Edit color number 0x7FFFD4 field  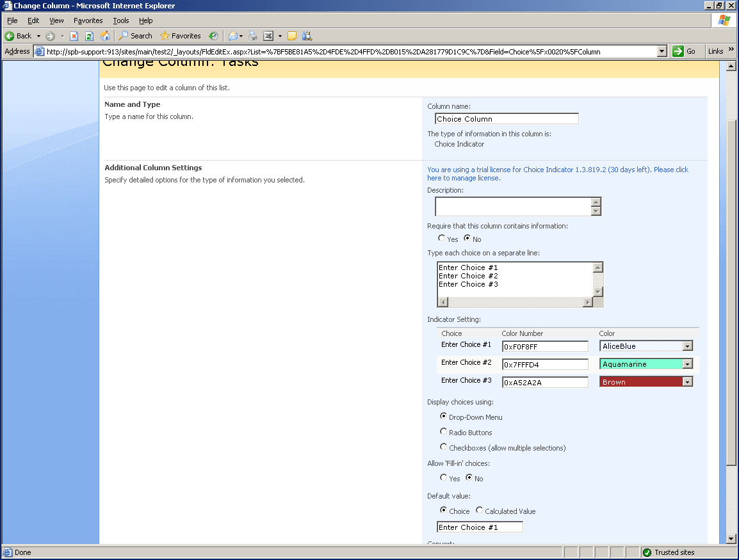click(x=546, y=365)
